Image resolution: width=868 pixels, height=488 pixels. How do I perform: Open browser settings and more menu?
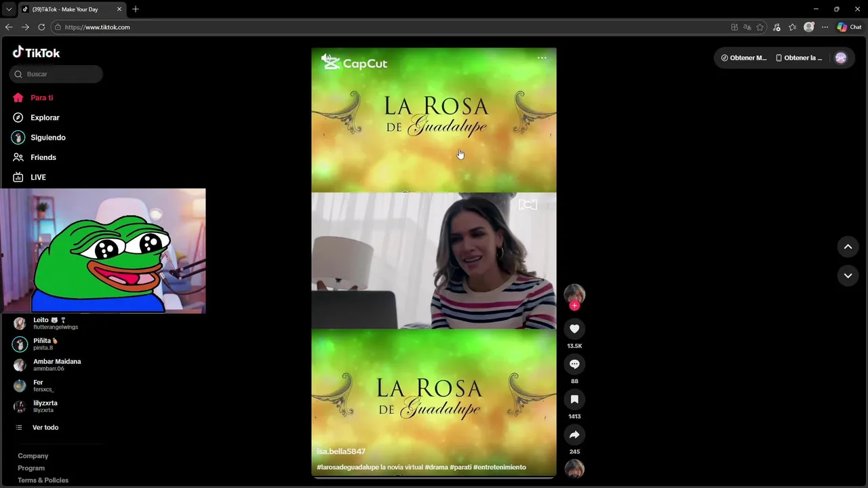(825, 27)
